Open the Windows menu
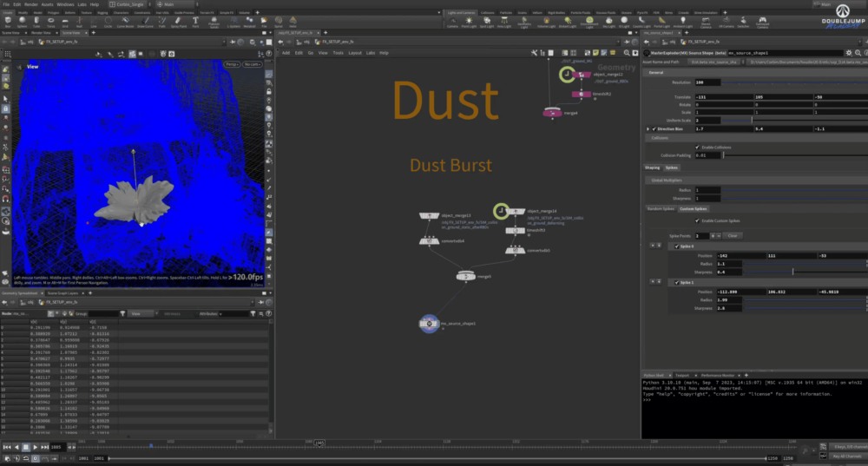The image size is (868, 466). tap(65, 3)
